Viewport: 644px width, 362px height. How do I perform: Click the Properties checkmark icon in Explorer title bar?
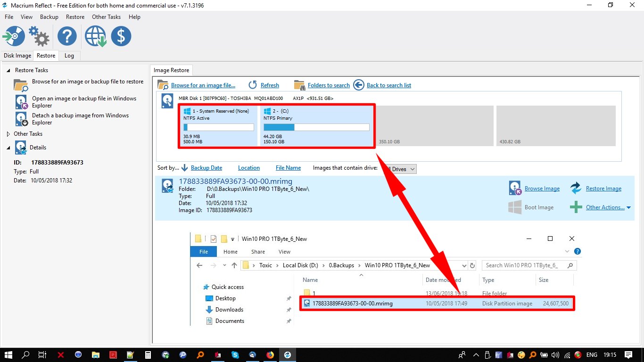pos(214,239)
